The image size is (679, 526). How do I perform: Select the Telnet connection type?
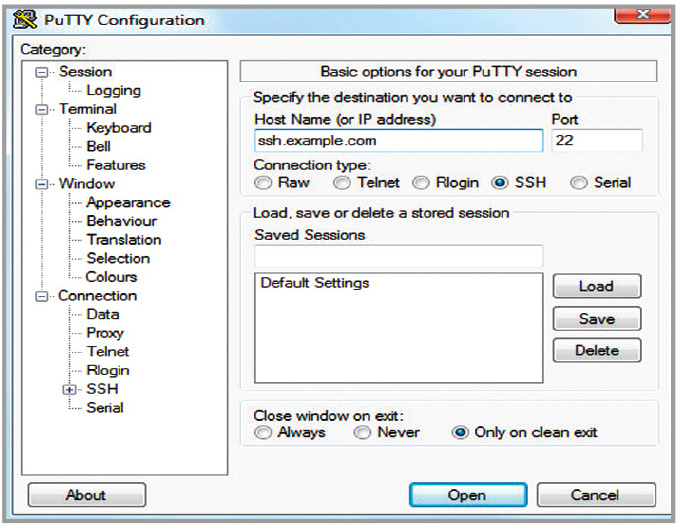[342, 183]
